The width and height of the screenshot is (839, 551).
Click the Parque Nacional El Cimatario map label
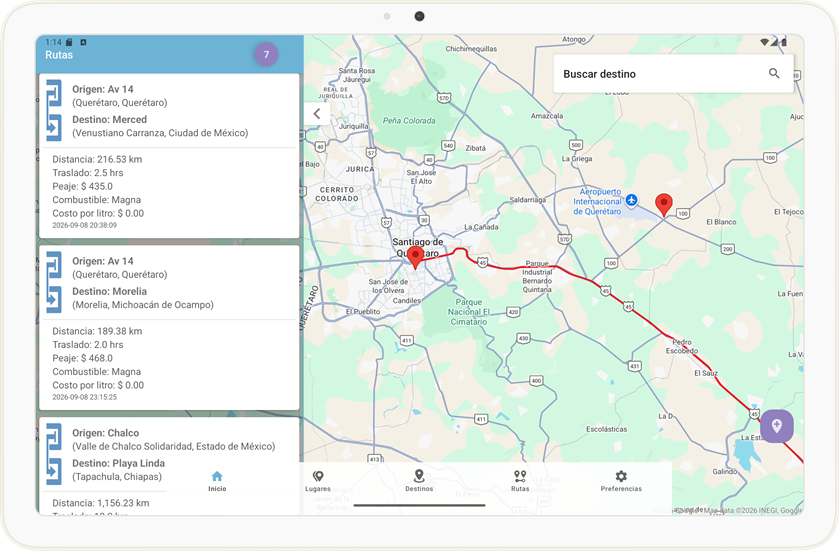coord(468,312)
